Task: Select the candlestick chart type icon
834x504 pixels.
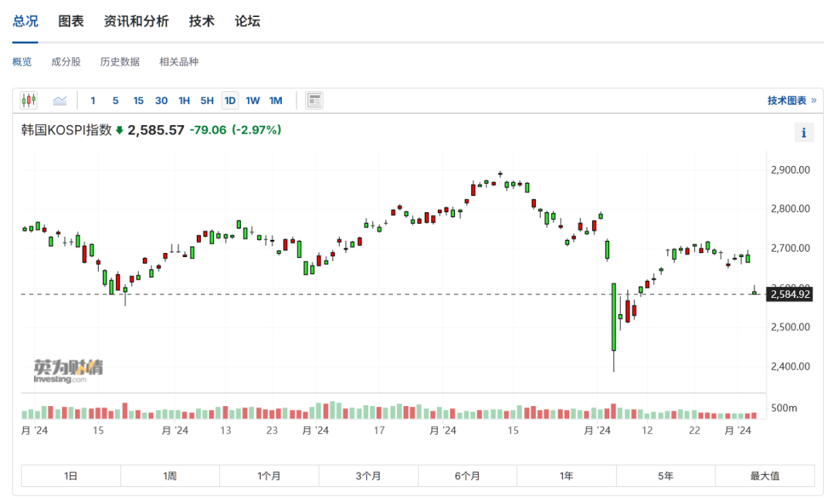Action: tap(29, 100)
